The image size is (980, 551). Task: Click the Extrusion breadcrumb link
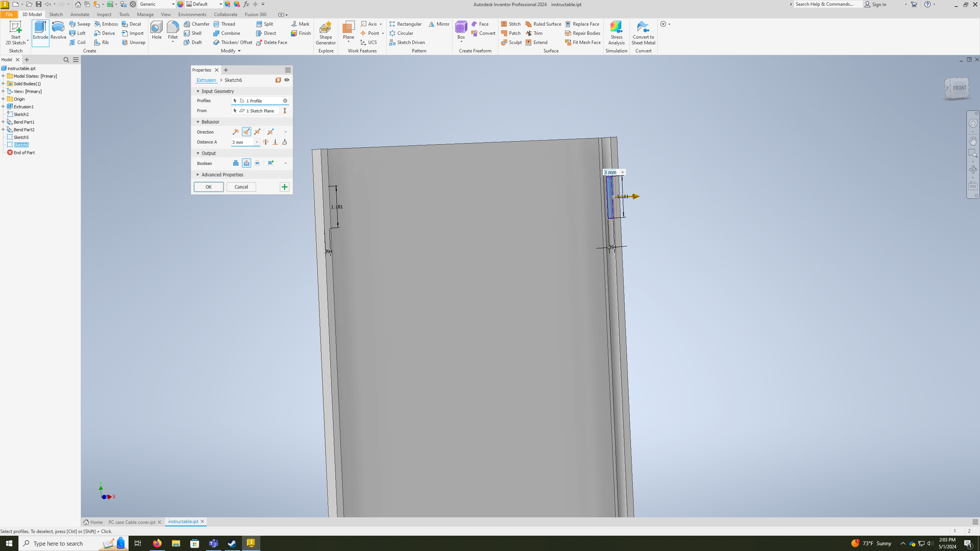pyautogui.click(x=206, y=80)
